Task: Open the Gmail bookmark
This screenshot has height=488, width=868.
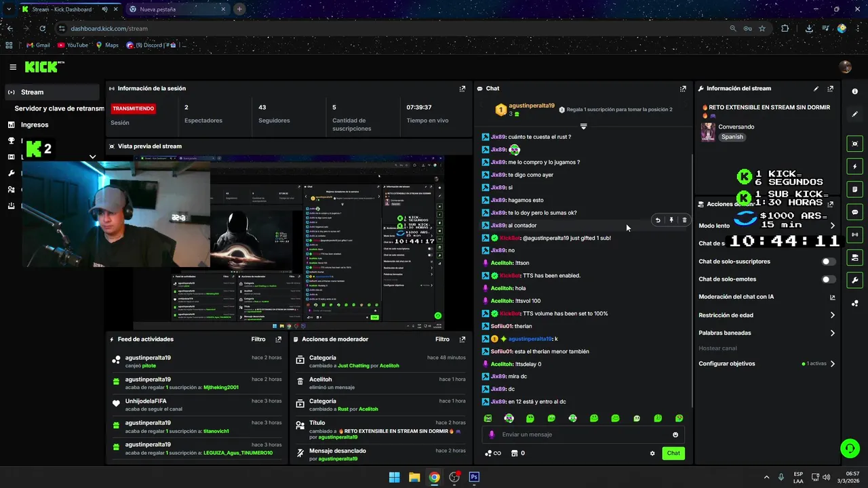Action: click(x=38, y=45)
